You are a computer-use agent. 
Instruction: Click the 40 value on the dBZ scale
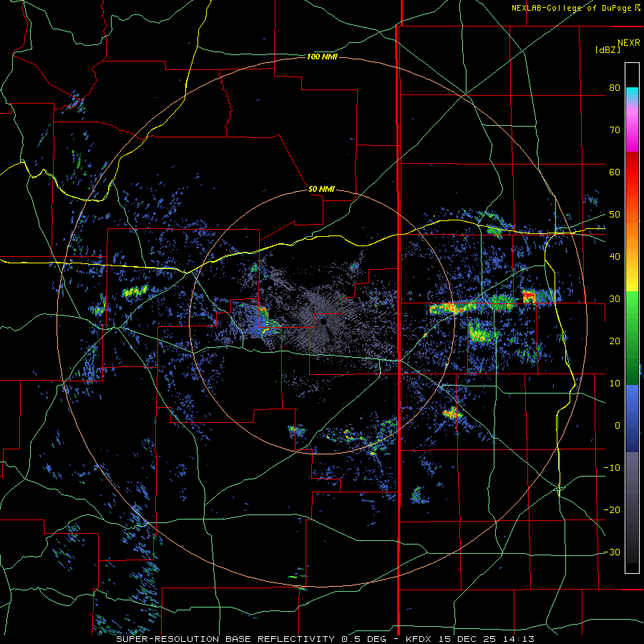615,257
